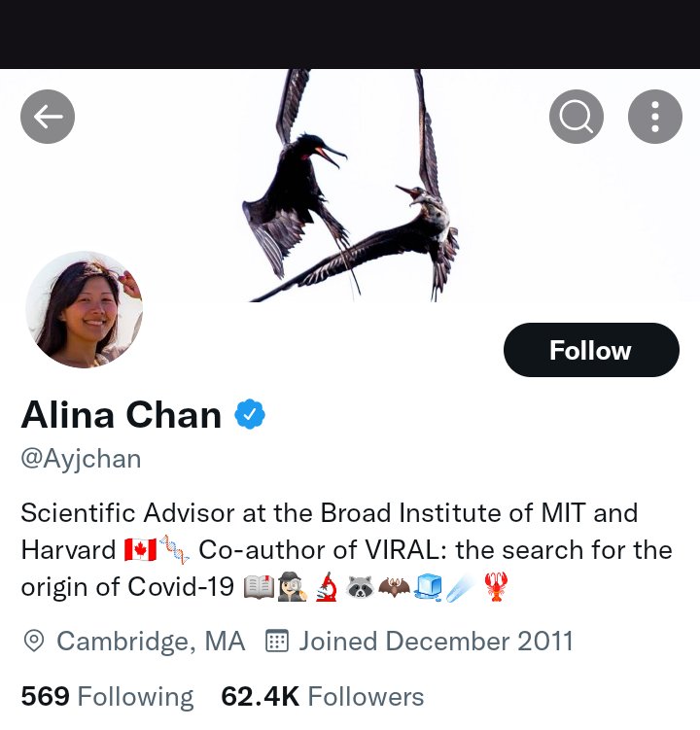700x730 pixels.
Task: Follow Alina Chan's account
Action: point(590,350)
